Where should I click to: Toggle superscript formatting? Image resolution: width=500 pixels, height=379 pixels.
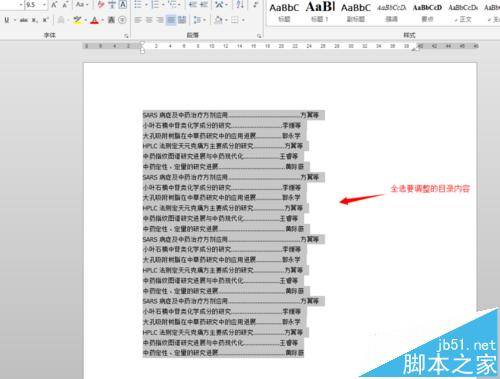point(45,20)
